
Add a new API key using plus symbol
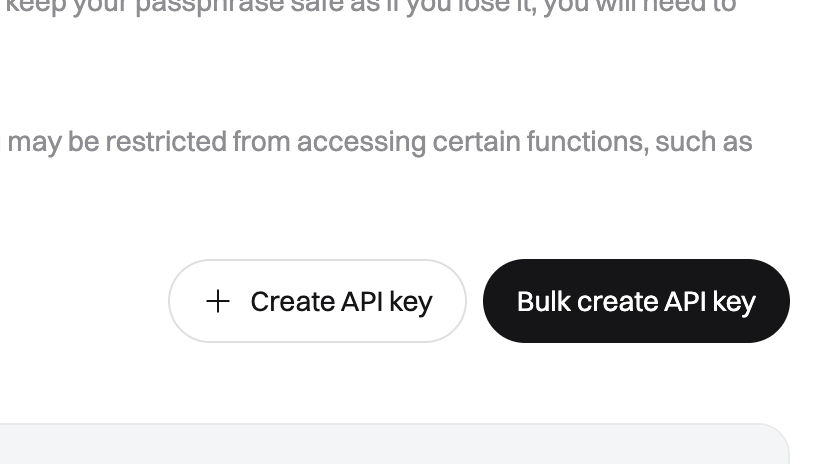(x=218, y=301)
